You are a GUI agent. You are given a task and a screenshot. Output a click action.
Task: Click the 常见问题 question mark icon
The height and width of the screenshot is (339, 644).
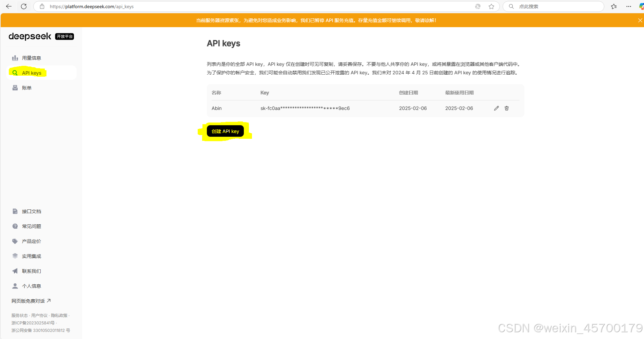pyautogui.click(x=15, y=226)
